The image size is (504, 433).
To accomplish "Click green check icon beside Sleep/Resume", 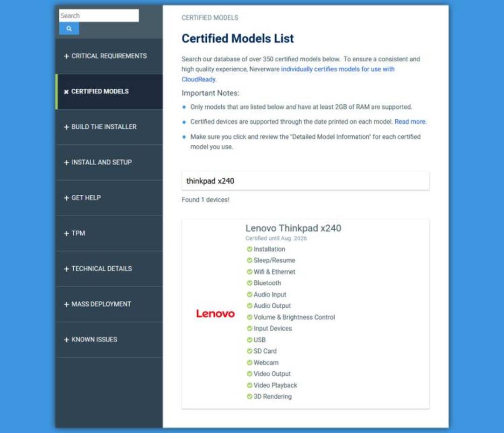I will click(x=249, y=260).
